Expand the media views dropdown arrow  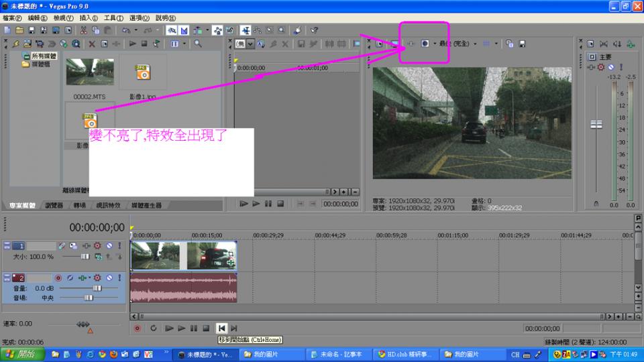click(184, 44)
